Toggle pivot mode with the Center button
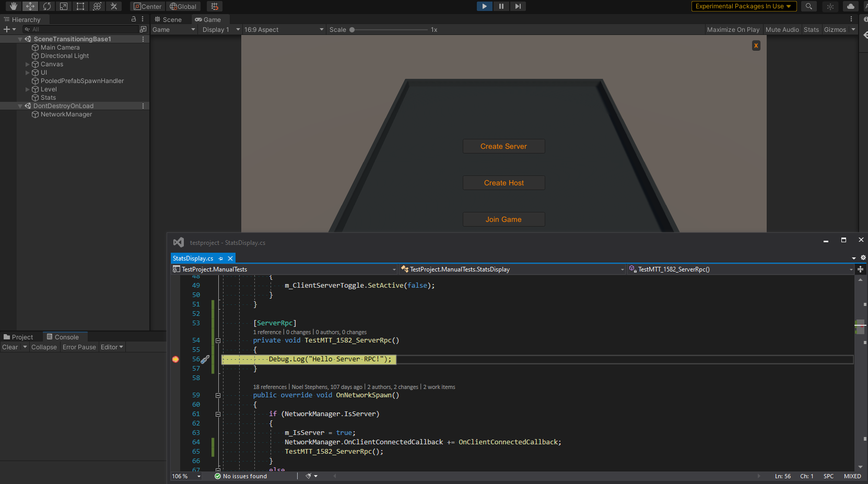Screen dimensions: 868x484 tap(147, 6)
